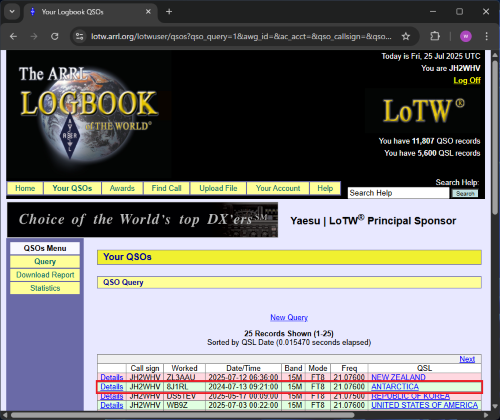Click the Yaesu sponsor banner image
Screen dimensions: 500x420
[142, 220]
